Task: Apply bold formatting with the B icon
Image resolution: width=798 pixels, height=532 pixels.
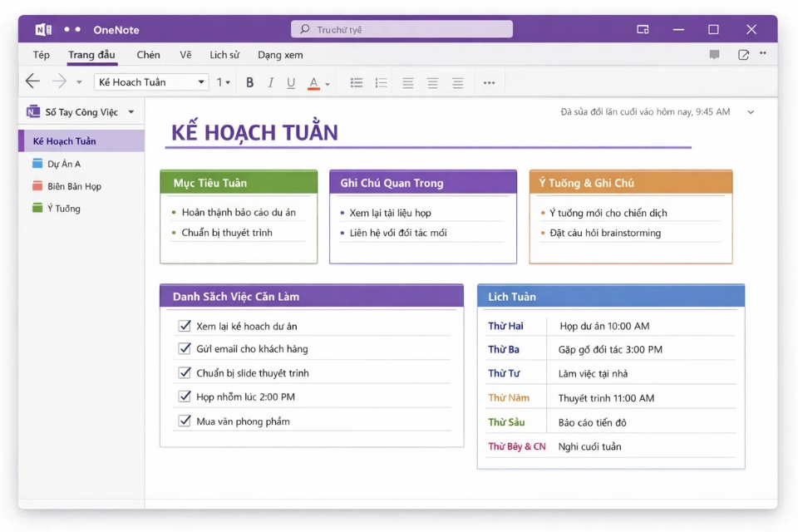Action: 249,81
